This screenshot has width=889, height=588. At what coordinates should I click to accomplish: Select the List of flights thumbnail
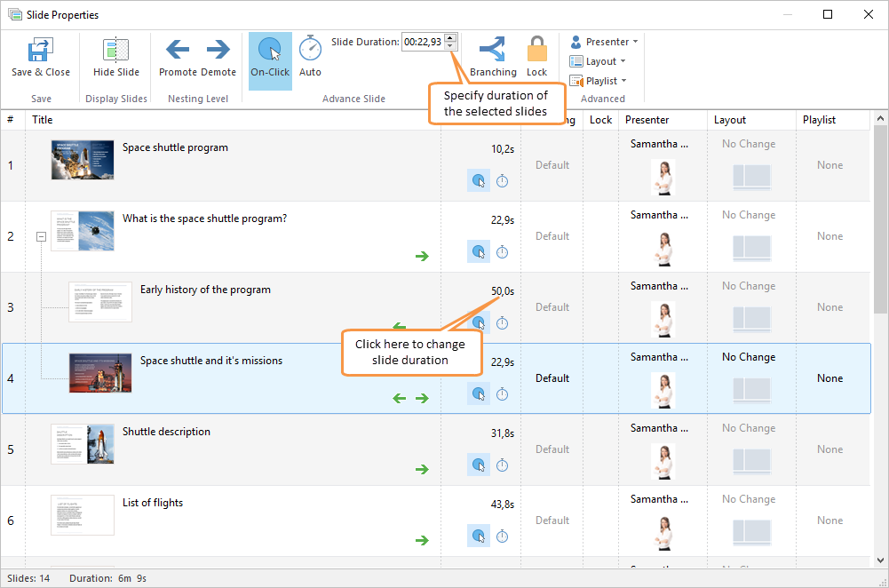click(x=83, y=515)
